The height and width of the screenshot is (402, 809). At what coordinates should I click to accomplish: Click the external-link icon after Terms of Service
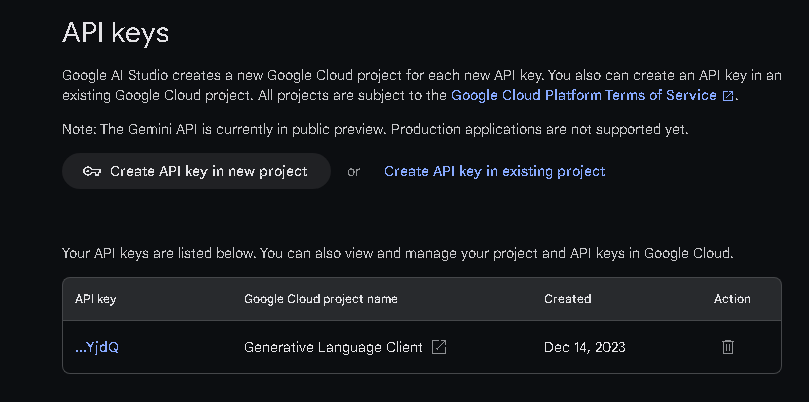point(727,96)
